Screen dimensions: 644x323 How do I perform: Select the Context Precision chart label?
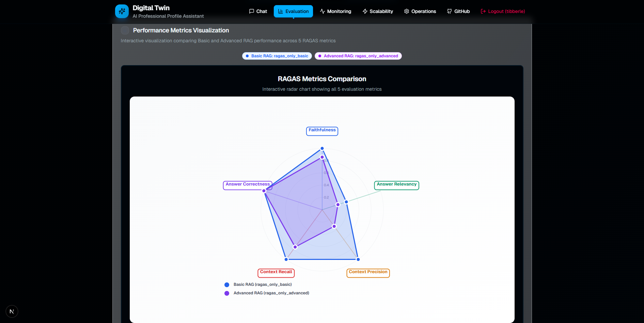pos(368,273)
